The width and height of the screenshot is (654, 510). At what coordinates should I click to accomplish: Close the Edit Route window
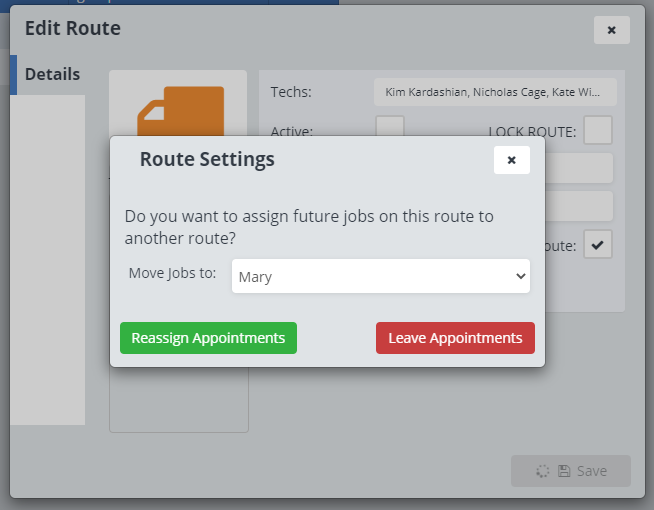[x=611, y=30]
